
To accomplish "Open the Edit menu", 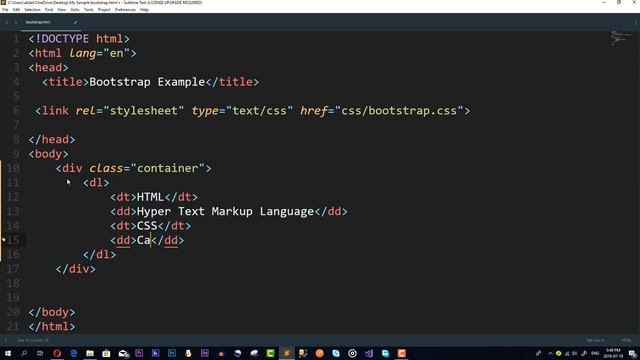I will pos(16,9).
